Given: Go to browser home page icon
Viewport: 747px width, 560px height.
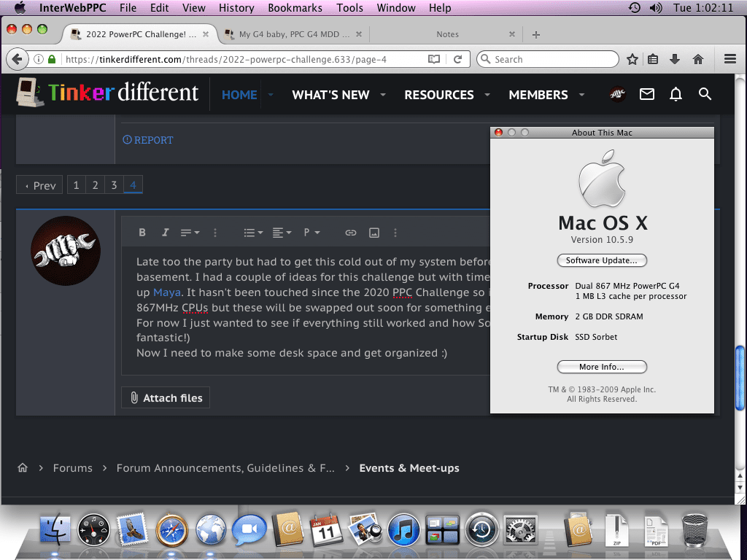Looking at the screenshot, I should click(698, 59).
